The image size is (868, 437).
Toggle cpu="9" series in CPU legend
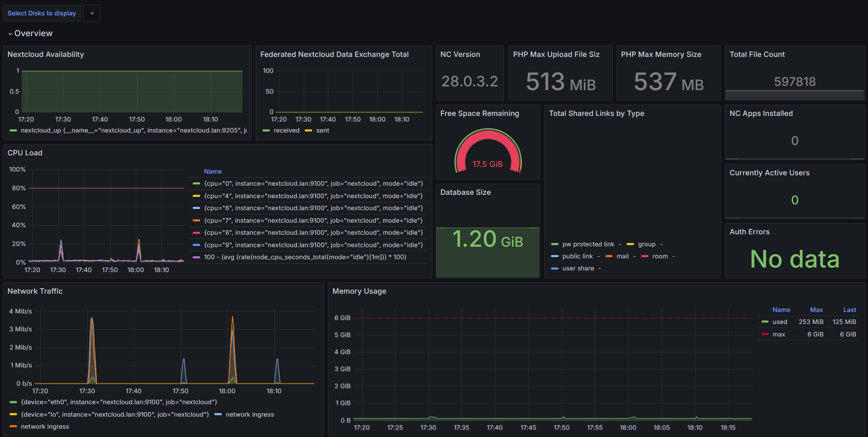[x=314, y=245]
